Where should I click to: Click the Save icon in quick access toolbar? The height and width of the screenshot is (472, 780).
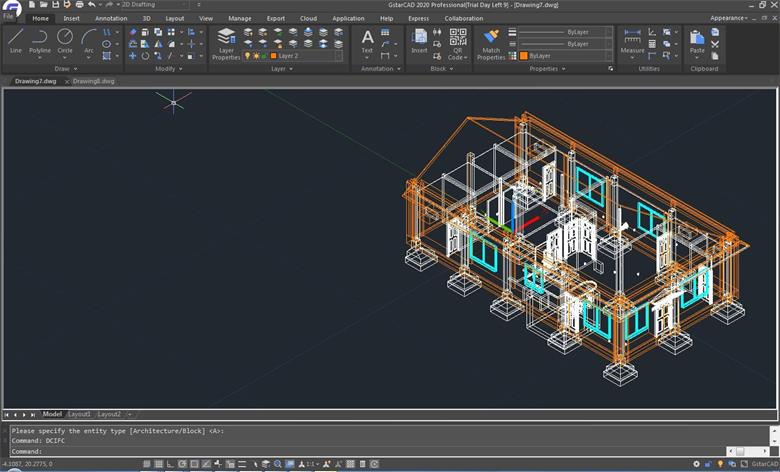click(x=55, y=4)
